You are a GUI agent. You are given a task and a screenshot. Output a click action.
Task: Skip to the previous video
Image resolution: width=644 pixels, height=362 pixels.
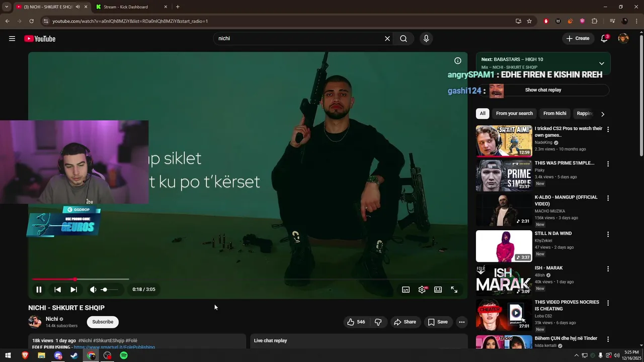57,290
